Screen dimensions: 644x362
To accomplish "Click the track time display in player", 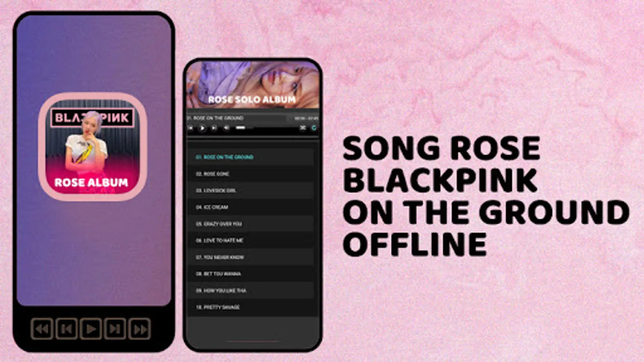I will tap(306, 118).
